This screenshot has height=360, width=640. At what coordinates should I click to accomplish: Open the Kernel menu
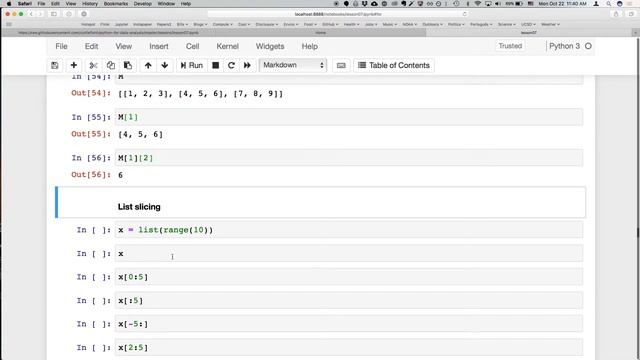227,47
